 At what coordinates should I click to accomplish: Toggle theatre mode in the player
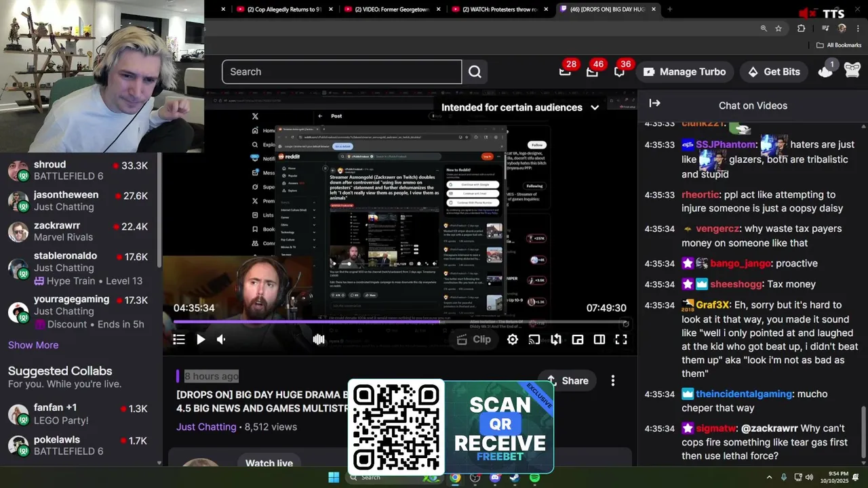click(599, 340)
